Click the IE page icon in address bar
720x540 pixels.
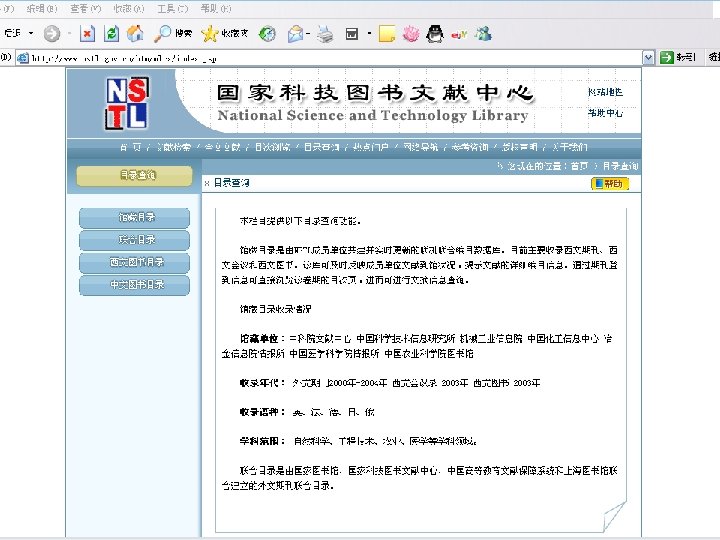pos(22,58)
